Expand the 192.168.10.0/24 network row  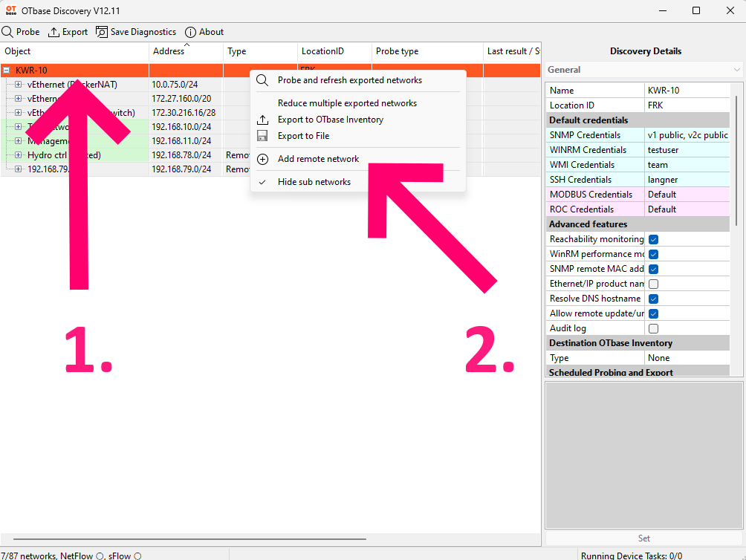point(18,126)
